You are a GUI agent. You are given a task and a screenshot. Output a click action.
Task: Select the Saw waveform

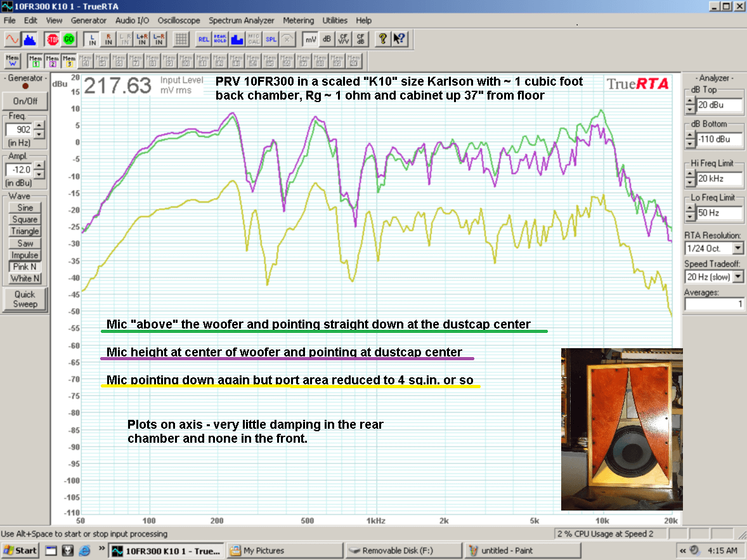[x=25, y=243]
